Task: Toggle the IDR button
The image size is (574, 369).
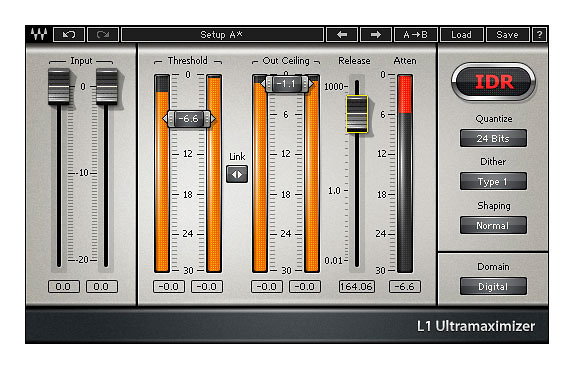Action: click(494, 82)
